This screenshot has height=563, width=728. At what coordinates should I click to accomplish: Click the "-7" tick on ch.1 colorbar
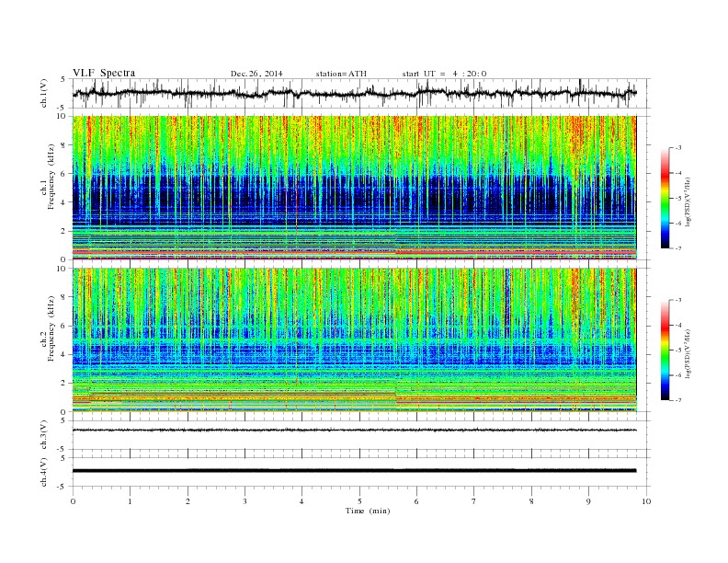tap(677, 248)
